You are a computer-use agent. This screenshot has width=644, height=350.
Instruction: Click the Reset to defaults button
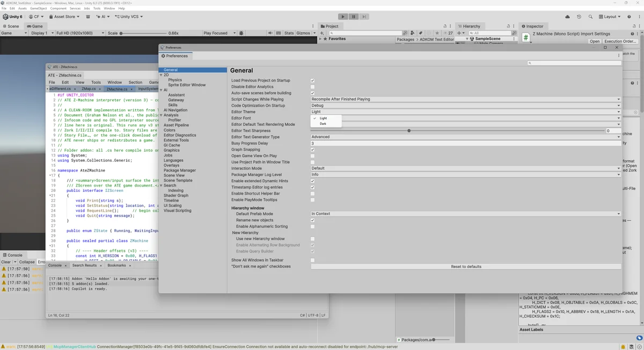(466, 266)
